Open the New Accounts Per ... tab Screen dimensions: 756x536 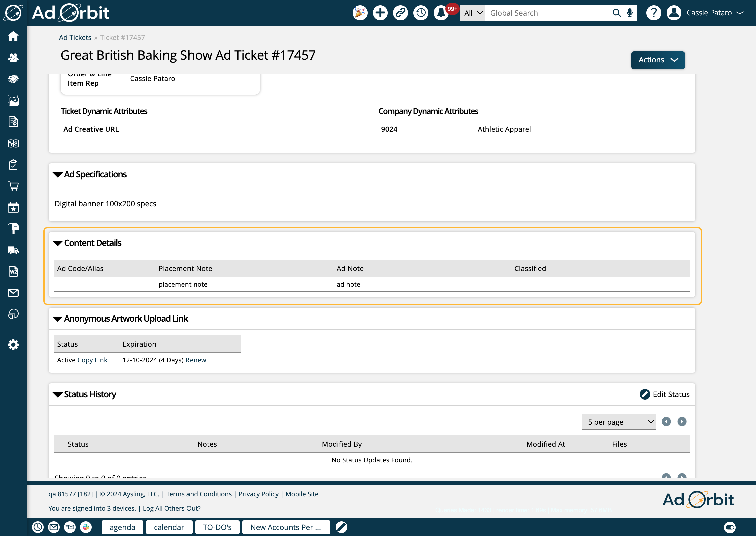(286, 527)
